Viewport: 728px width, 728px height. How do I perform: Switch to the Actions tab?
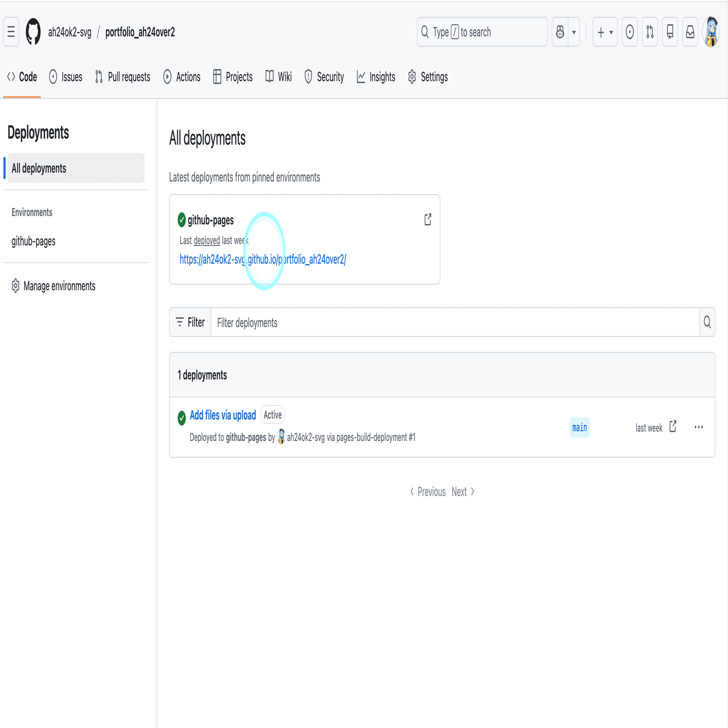click(x=182, y=77)
